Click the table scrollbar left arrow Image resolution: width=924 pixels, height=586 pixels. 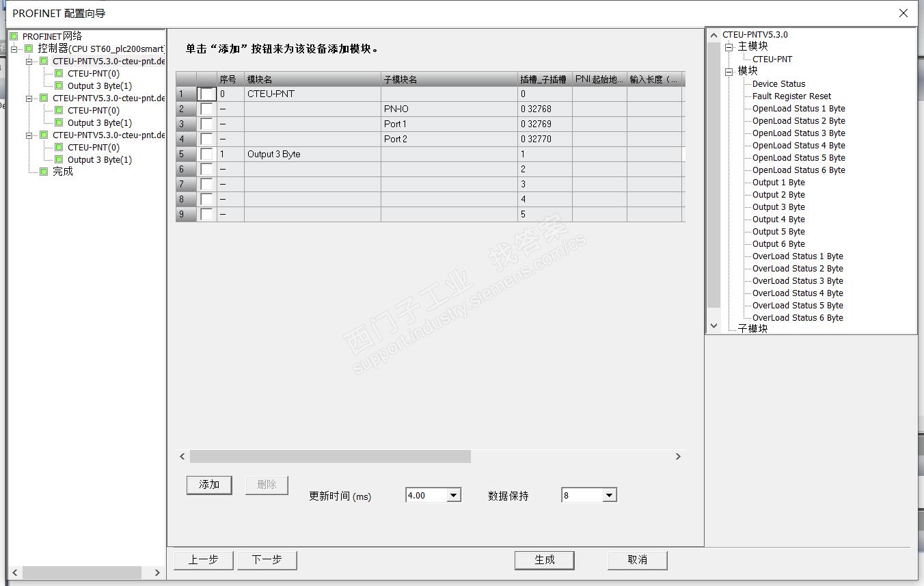tap(182, 456)
